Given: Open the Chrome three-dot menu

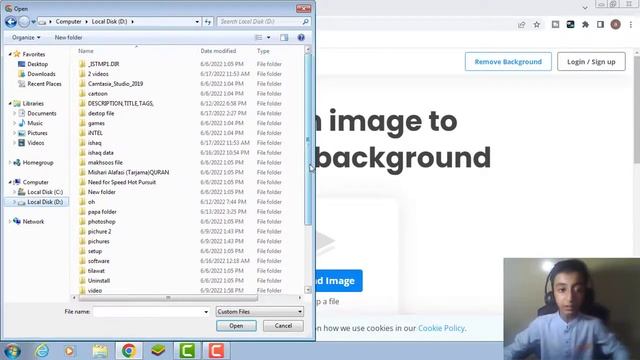Looking at the screenshot, I should (x=631, y=25).
